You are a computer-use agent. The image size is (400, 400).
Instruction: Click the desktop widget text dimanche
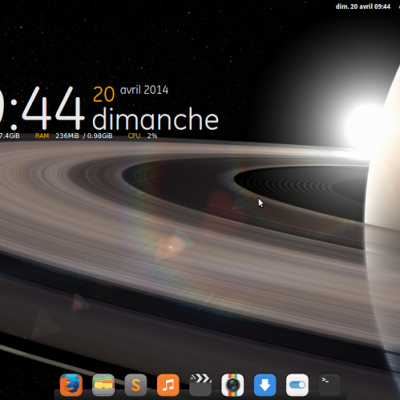point(155,119)
